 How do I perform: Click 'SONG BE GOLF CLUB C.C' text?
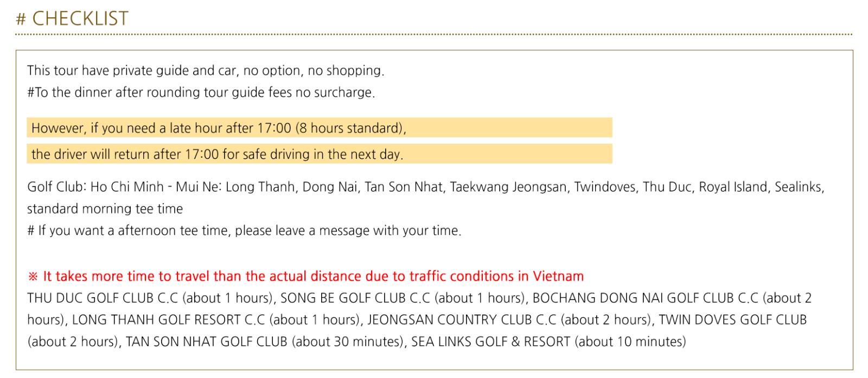point(355,298)
